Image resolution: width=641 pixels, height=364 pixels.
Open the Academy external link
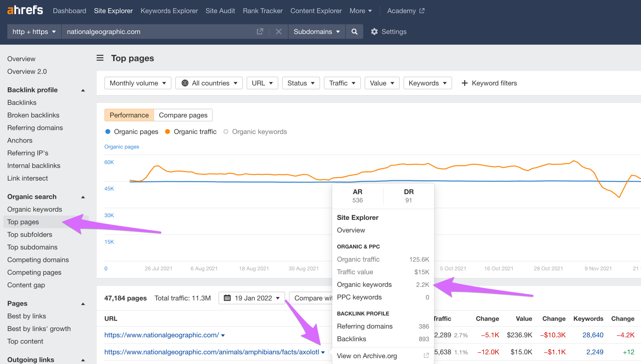(406, 11)
